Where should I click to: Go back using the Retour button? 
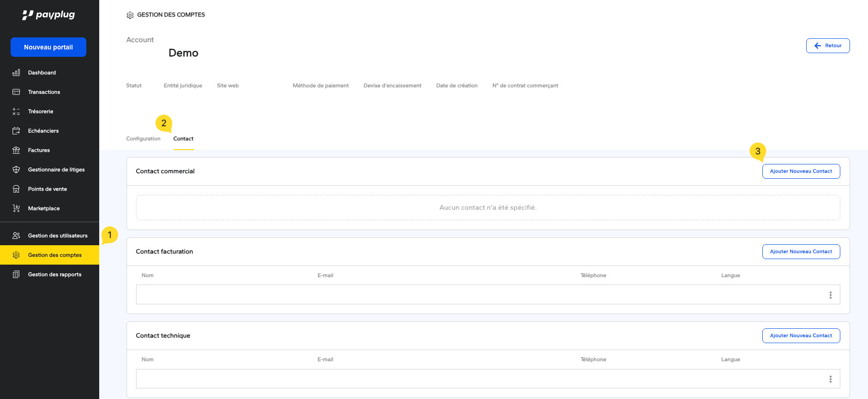pyautogui.click(x=828, y=46)
